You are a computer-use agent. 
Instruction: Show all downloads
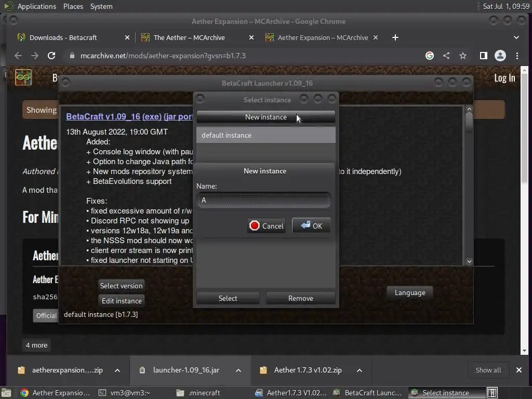(x=488, y=370)
